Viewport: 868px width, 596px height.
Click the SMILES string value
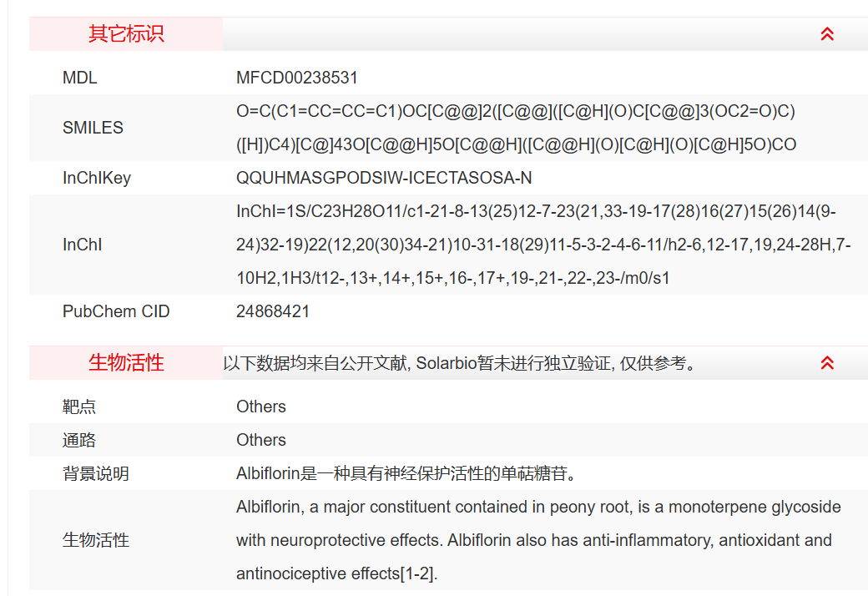click(516, 128)
